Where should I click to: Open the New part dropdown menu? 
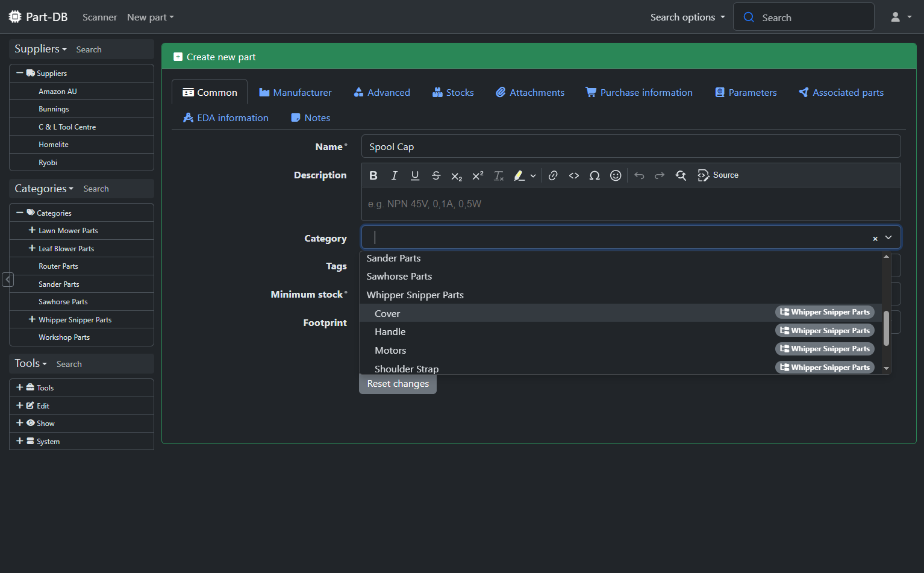pyautogui.click(x=151, y=17)
